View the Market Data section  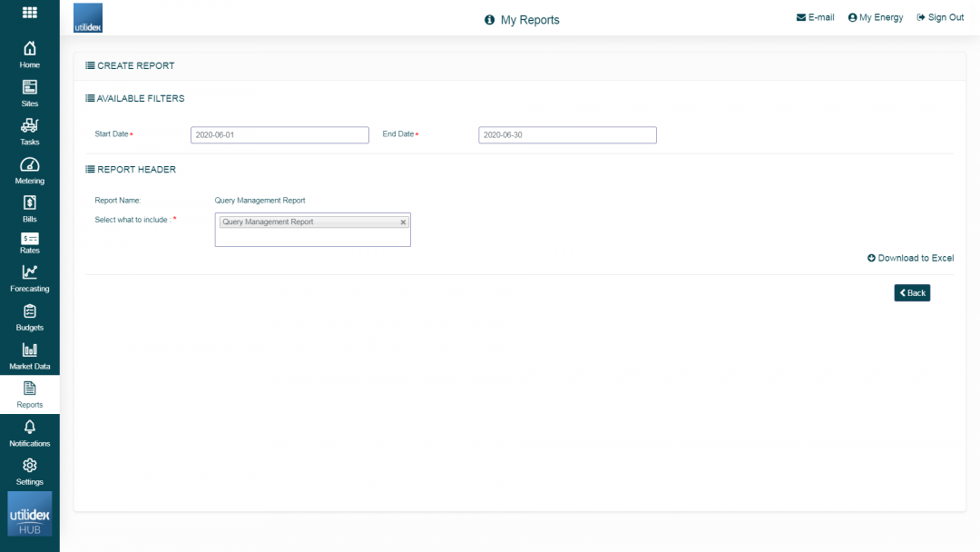pos(29,357)
